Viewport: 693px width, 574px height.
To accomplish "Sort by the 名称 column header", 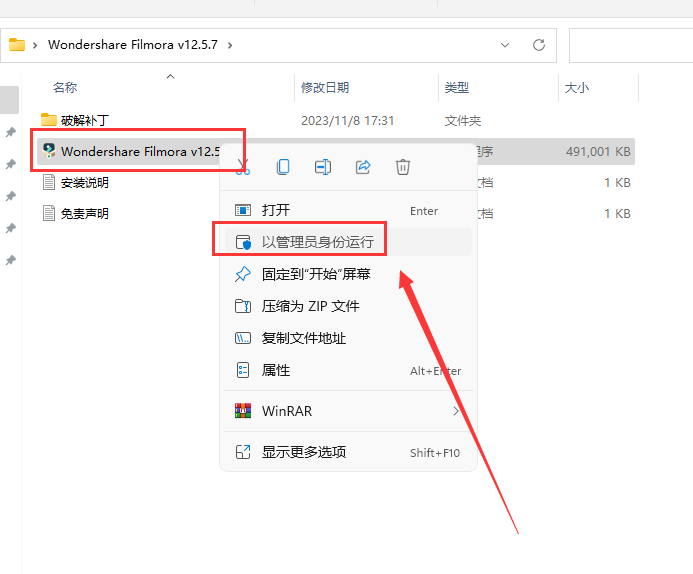I will (x=65, y=87).
